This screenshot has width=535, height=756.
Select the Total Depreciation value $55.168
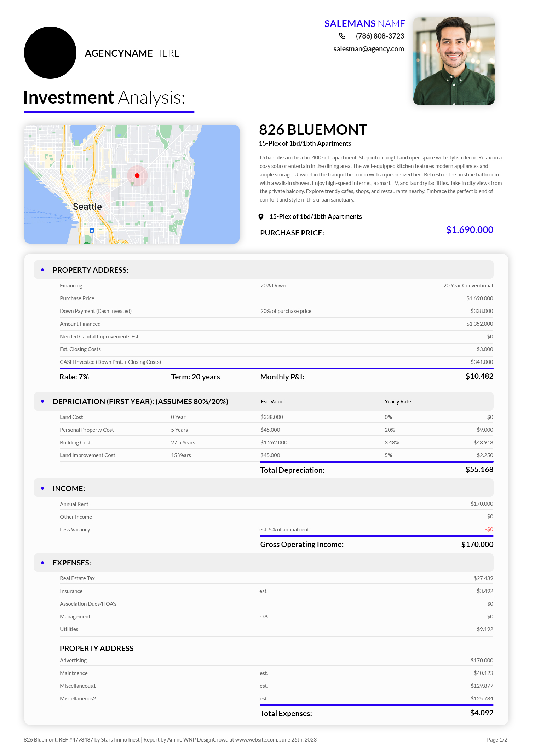tap(479, 470)
